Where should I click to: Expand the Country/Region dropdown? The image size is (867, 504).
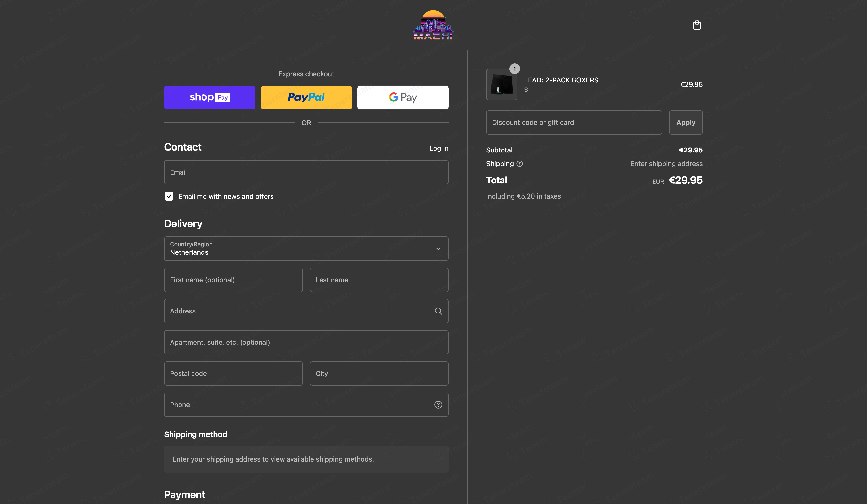pyautogui.click(x=306, y=248)
